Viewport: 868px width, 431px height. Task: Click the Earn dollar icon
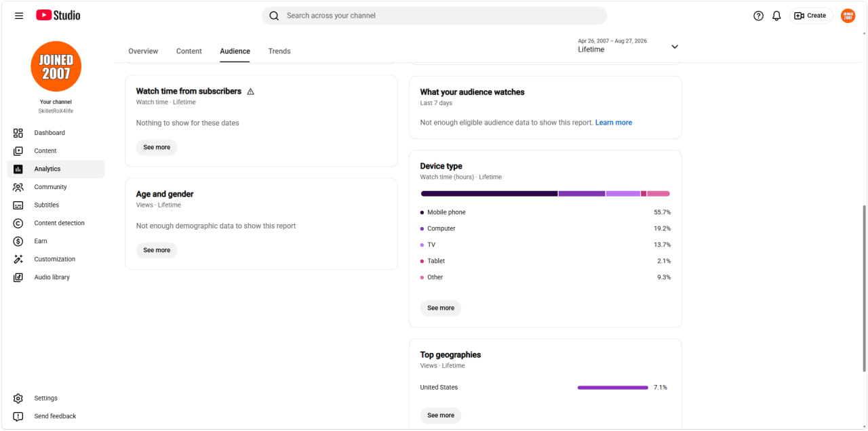click(18, 241)
